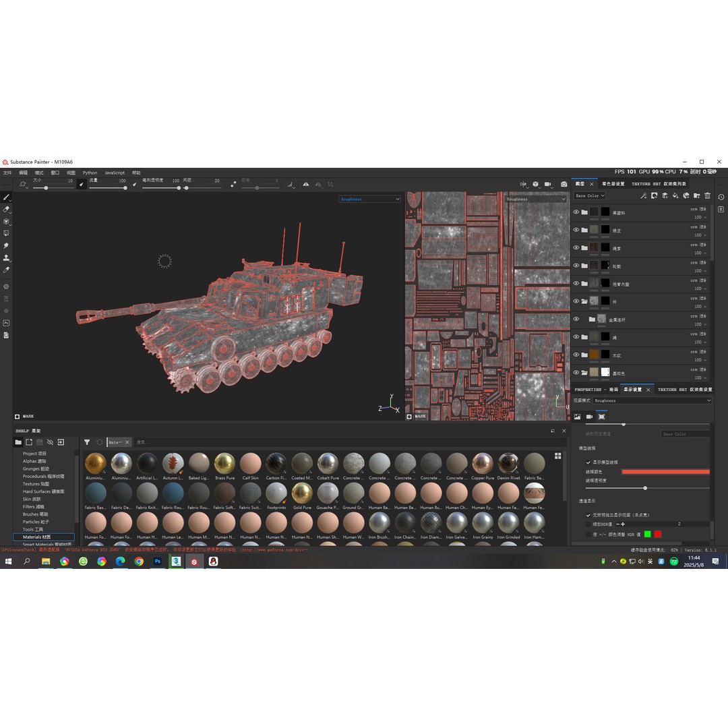
Task: Open the Log panel icon below History
Action: [721, 210]
